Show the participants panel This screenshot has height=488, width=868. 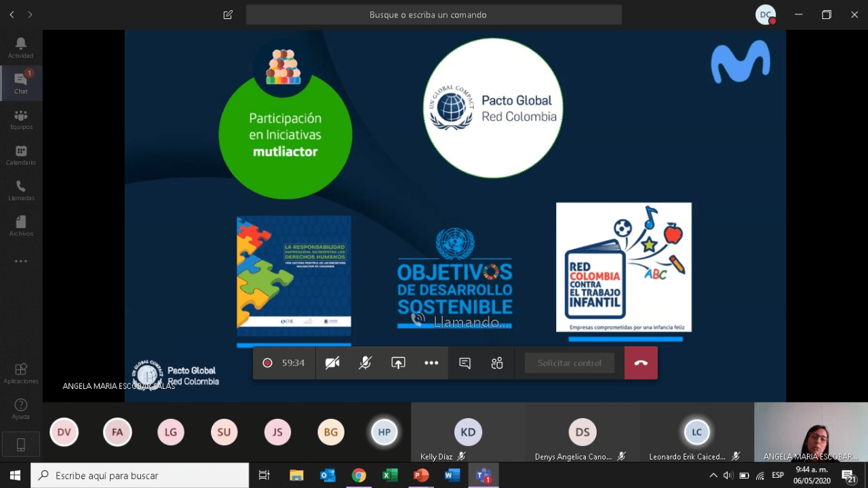(x=497, y=363)
